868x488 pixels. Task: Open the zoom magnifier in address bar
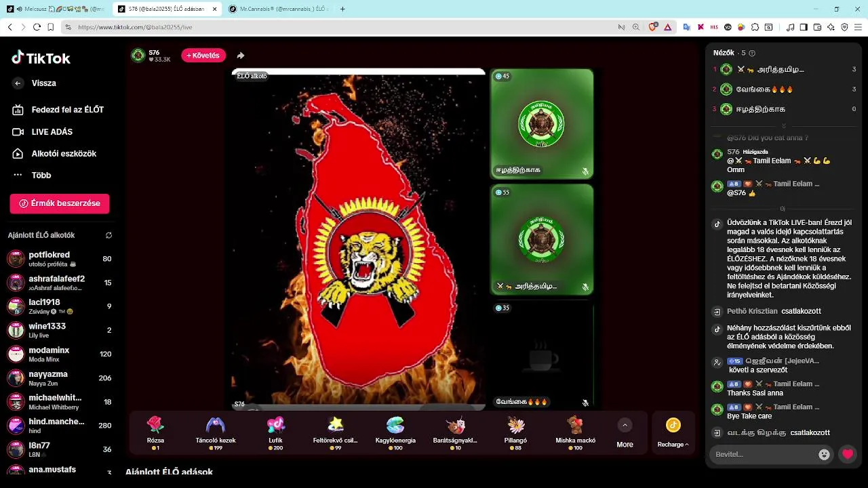coord(636,27)
